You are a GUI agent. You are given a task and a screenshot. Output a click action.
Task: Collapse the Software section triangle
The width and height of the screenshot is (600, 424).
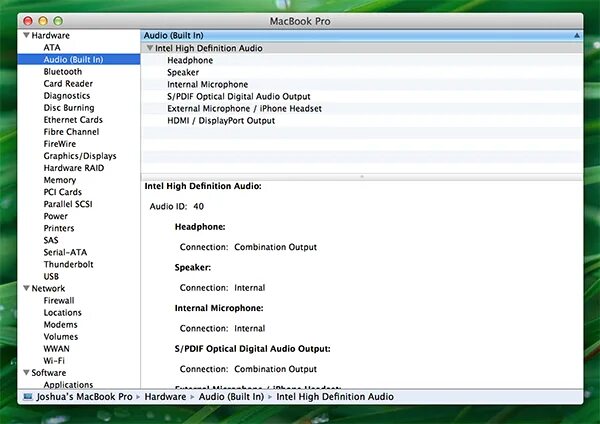click(26, 372)
